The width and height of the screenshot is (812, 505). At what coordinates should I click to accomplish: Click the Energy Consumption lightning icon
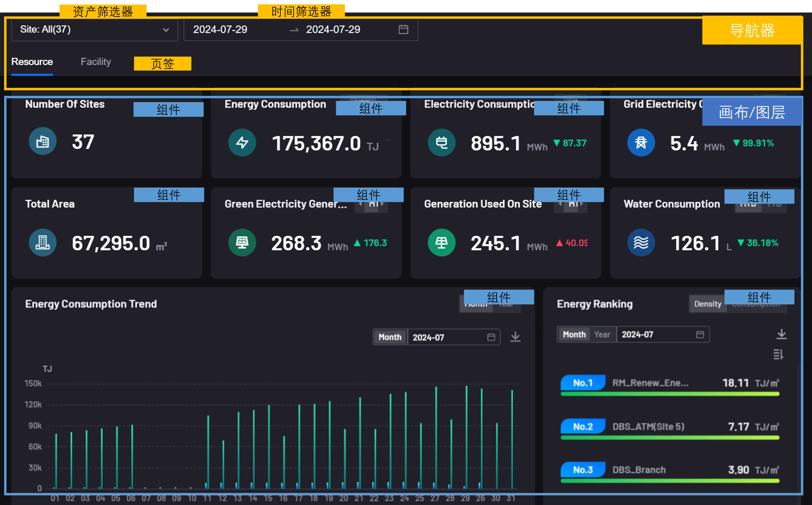point(242,143)
